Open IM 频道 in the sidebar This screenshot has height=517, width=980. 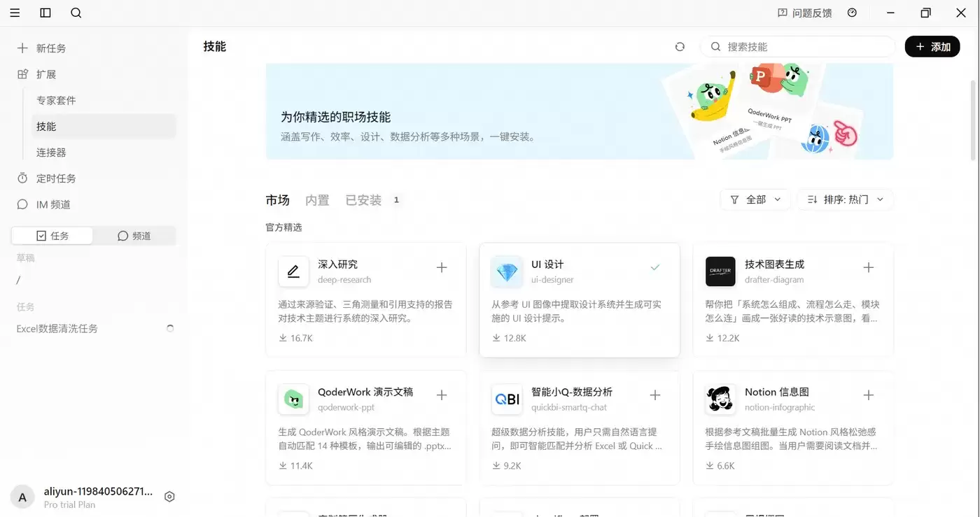pyautogui.click(x=94, y=204)
